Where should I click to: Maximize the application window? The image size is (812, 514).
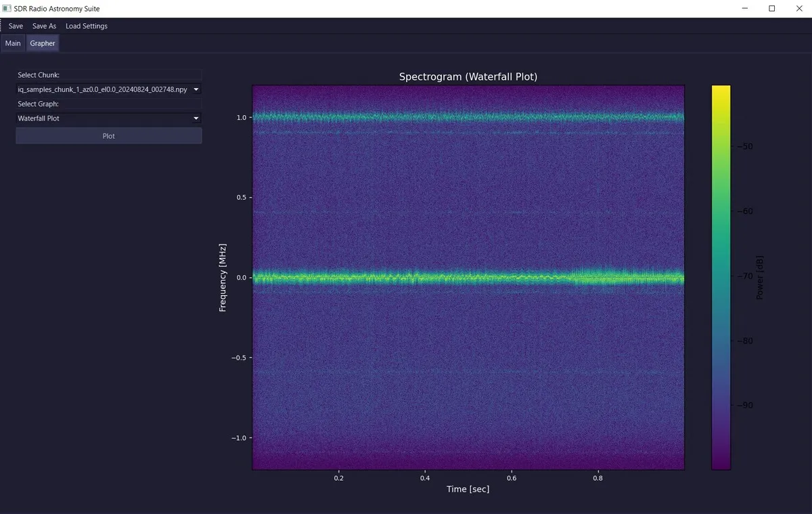coord(771,8)
